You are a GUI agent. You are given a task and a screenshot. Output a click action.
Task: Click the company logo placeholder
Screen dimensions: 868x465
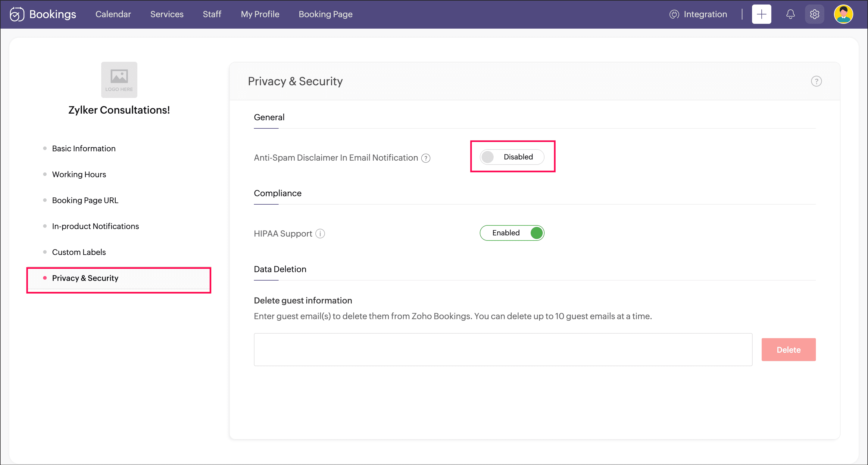[119, 80]
